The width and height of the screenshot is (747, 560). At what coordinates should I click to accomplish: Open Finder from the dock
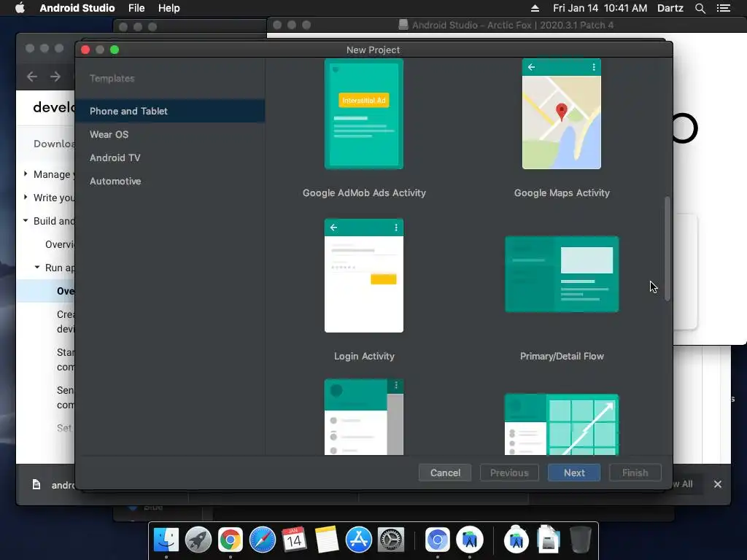[166, 540]
